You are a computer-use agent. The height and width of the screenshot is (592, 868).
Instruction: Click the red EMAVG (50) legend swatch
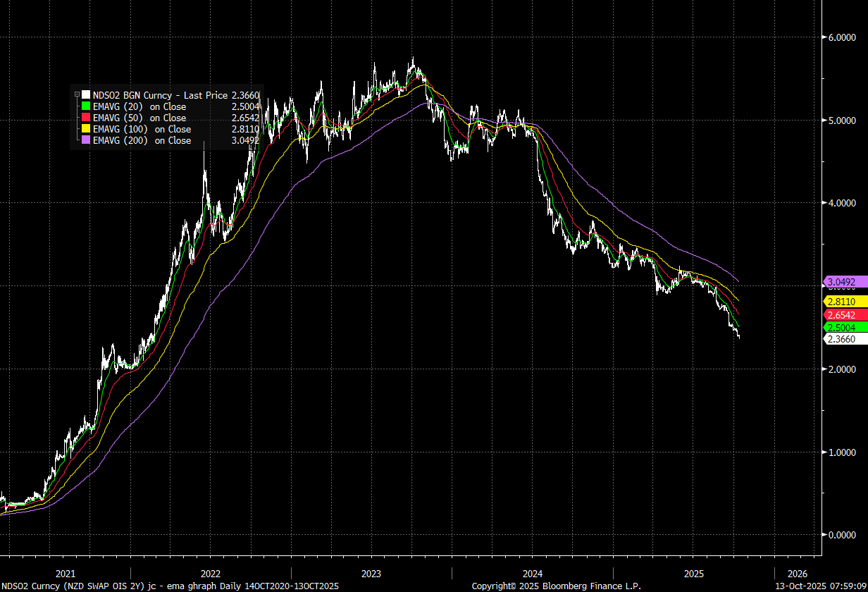pyautogui.click(x=86, y=118)
